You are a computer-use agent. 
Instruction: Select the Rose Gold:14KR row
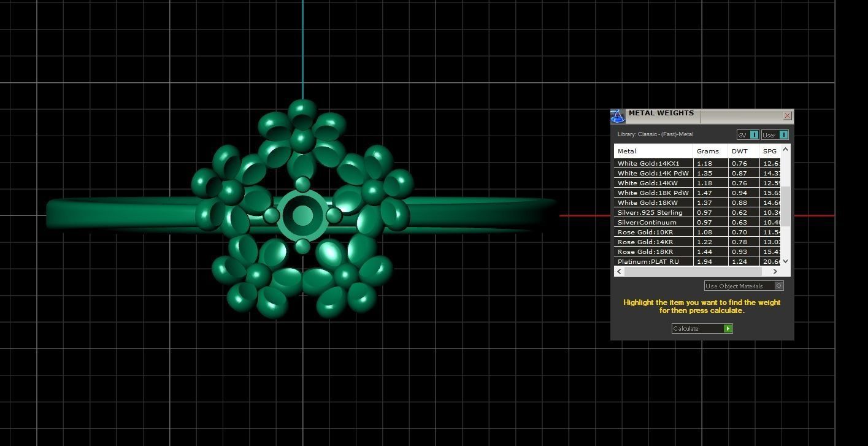point(697,242)
